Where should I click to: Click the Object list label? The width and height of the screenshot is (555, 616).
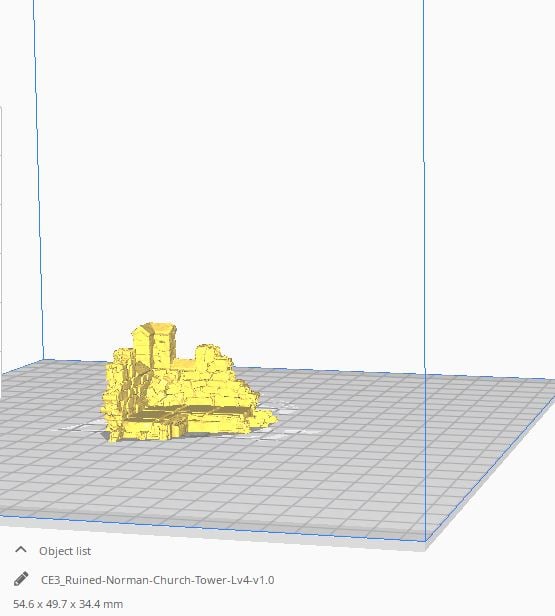point(65,551)
